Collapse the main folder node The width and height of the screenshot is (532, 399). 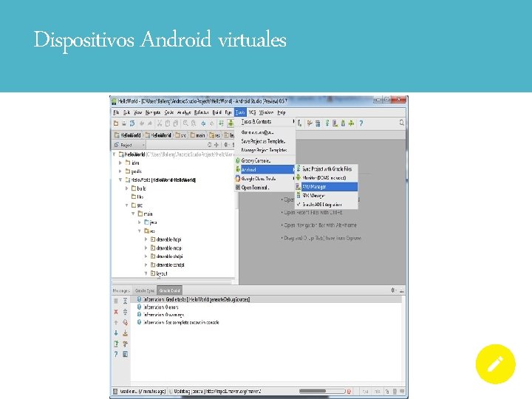[x=133, y=214]
